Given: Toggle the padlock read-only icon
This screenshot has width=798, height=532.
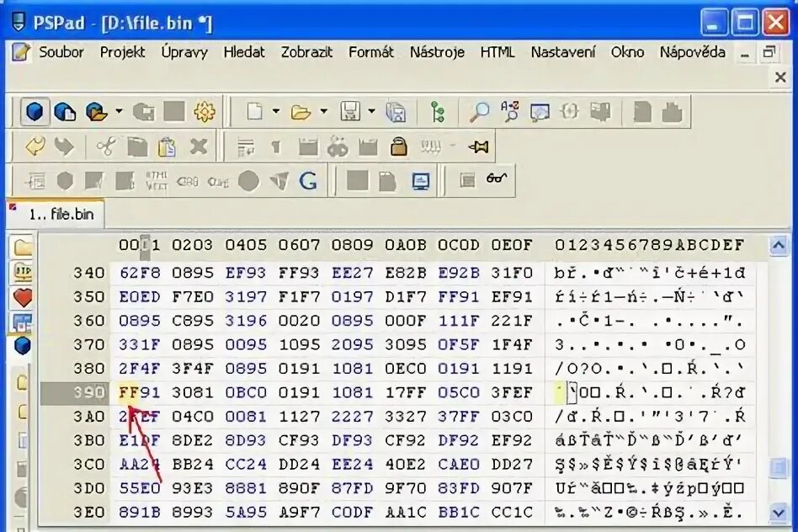Looking at the screenshot, I should pos(398,146).
